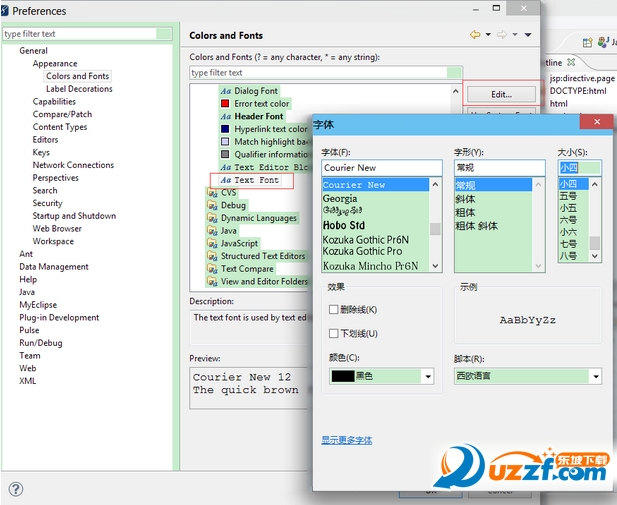Open the Java folder icon in list
Viewport: 617px width, 505px height.
[x=212, y=230]
